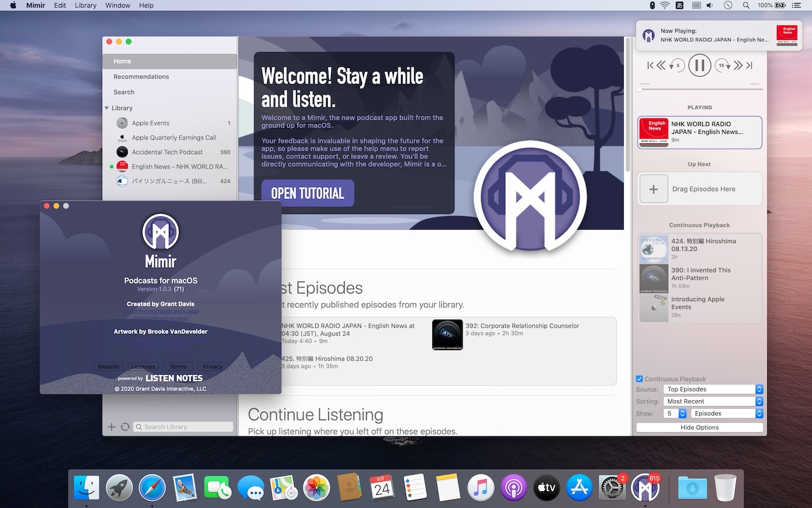Open NHK WORLD RADIO JAPAN August 24 episode
This screenshot has width=812, height=508.
[x=347, y=329]
